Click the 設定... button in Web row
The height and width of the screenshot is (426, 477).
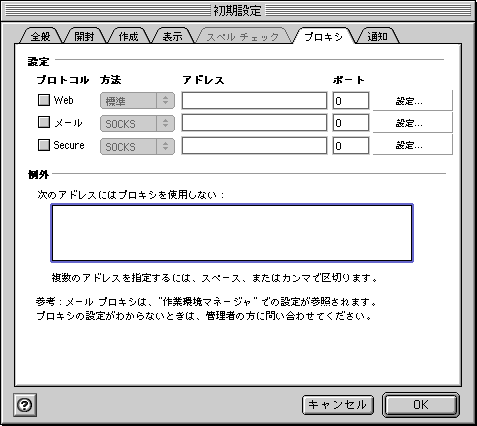coord(412,101)
